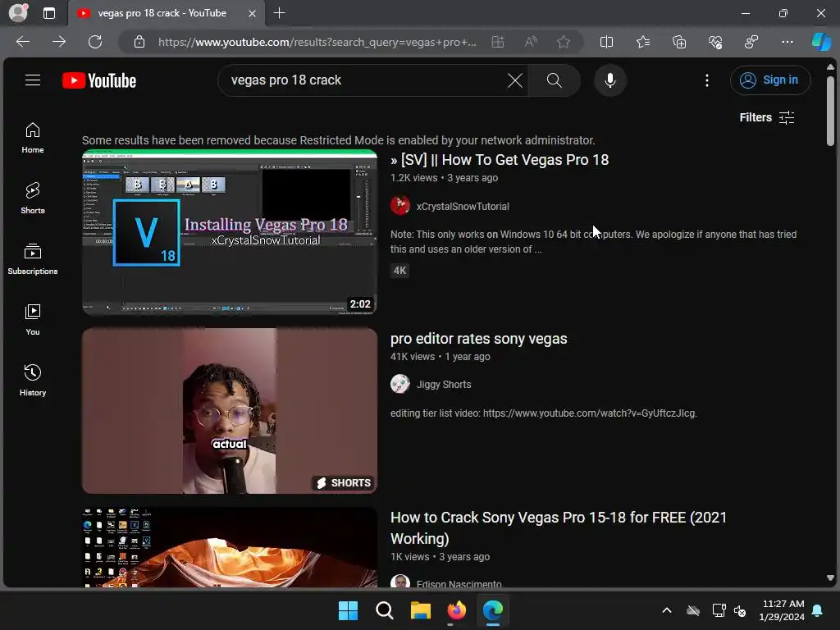Go back in browser
This screenshot has height=630, width=840.
(x=23, y=42)
